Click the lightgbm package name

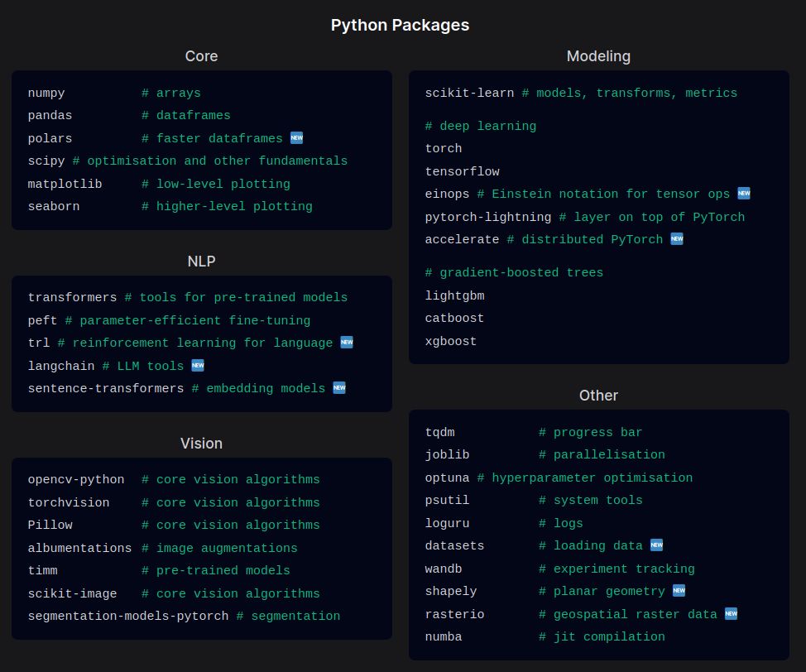(454, 295)
